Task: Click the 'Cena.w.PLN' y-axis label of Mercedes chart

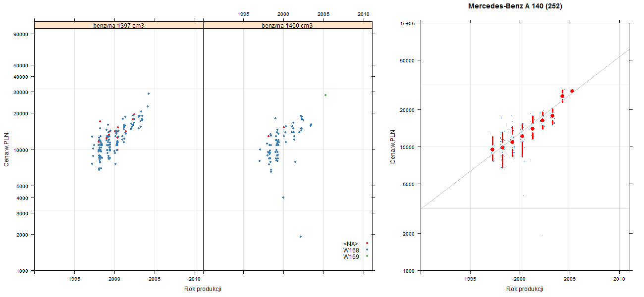Action: [x=392, y=147]
